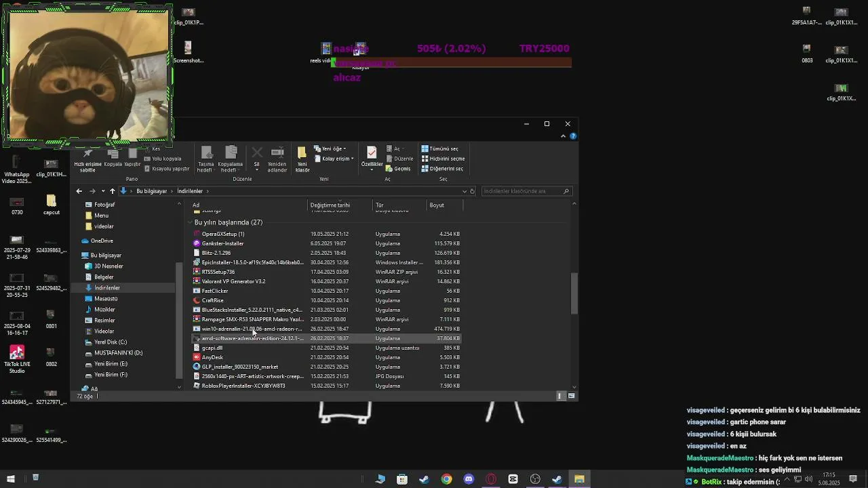Image resolution: width=868 pixels, height=488 pixels.
Task: Select 'Gankster-Installer' file
Action: coord(326,243)
